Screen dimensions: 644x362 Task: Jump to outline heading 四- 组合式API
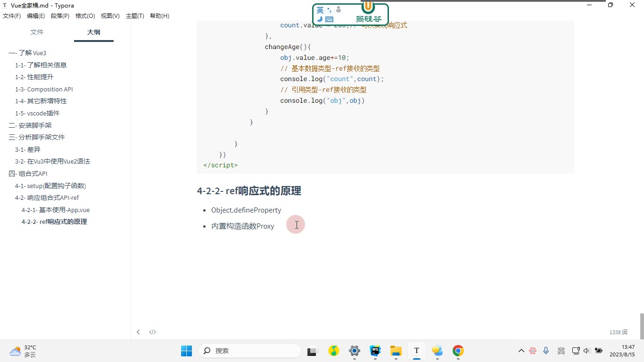28,173
